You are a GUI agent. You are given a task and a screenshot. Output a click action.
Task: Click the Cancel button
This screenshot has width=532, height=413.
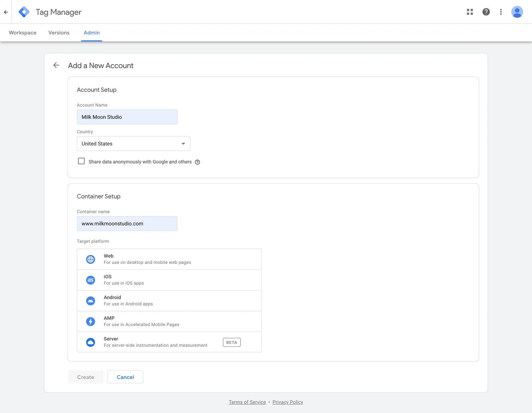(x=125, y=377)
